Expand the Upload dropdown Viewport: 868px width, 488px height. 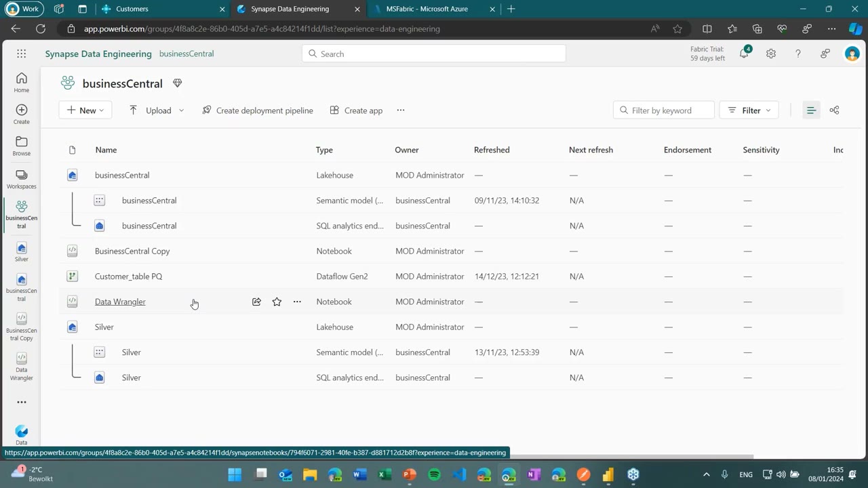point(181,110)
